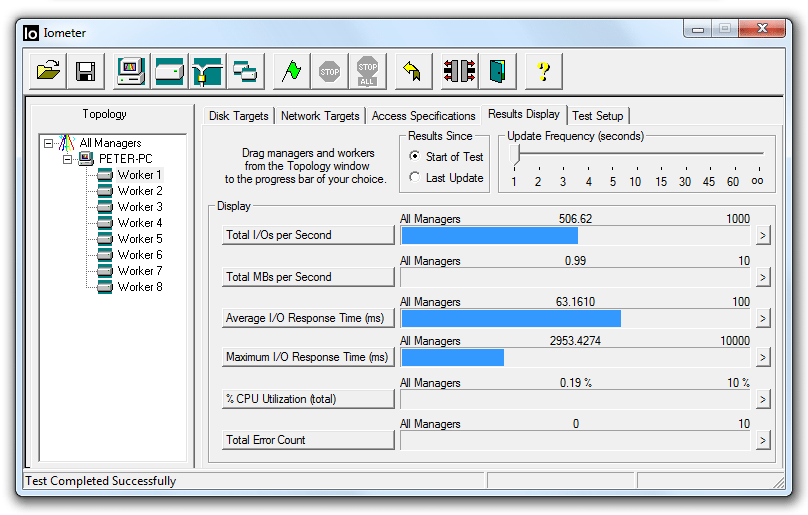Click the Stop current test icon

[329, 71]
